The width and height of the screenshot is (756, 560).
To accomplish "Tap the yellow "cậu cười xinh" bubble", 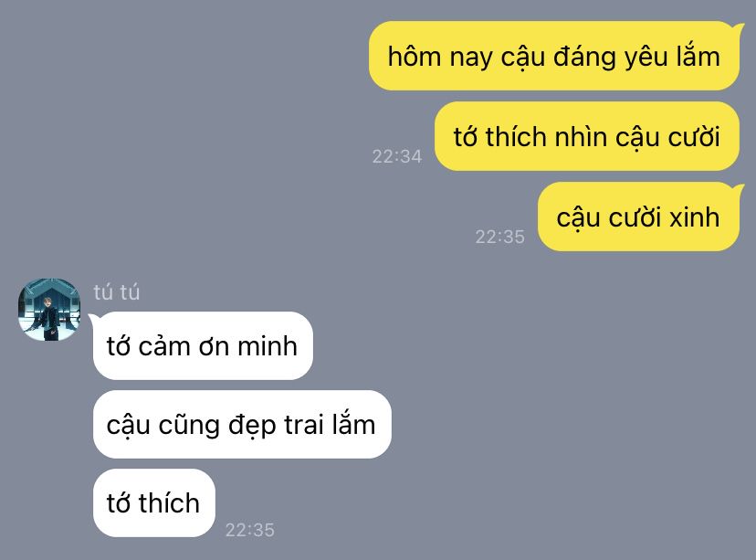I will coord(638,217).
